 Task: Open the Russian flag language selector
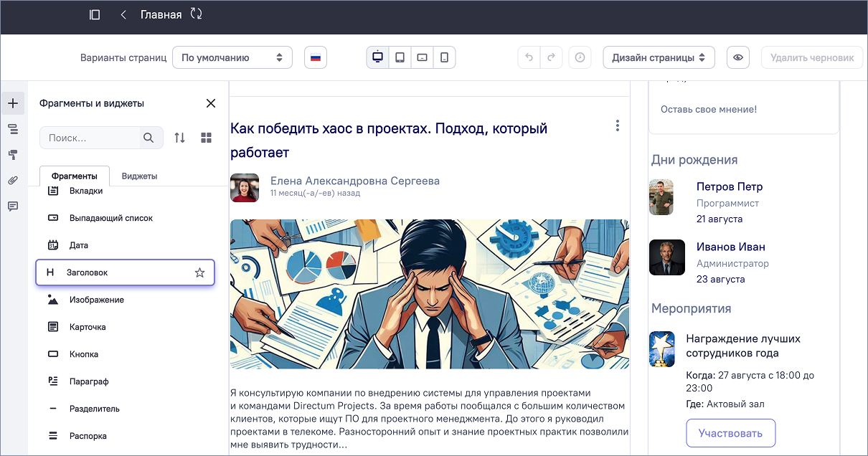(x=316, y=58)
